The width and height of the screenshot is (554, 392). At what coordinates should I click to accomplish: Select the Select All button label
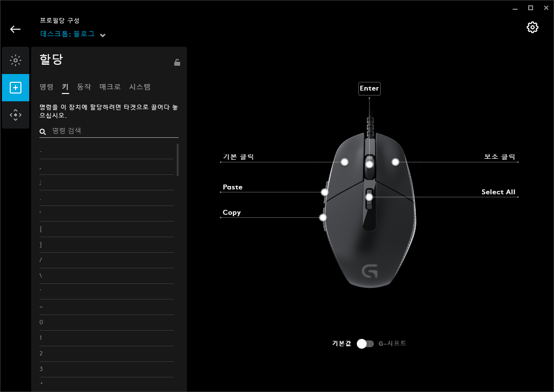[x=498, y=192]
